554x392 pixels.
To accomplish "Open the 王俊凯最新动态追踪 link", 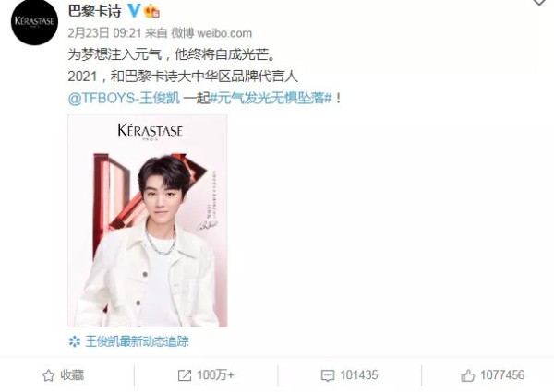I will tap(137, 341).
